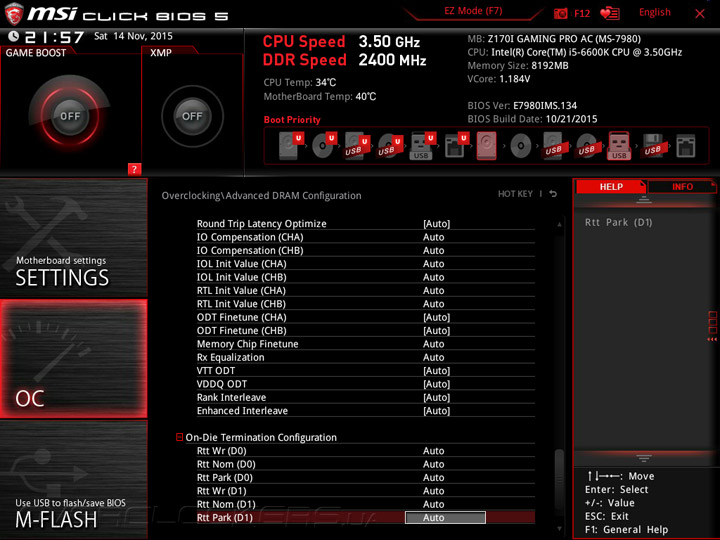Image resolution: width=720 pixels, height=540 pixels.
Task: Click the date Sat 14 Nov, 2015
Action: tap(133, 36)
